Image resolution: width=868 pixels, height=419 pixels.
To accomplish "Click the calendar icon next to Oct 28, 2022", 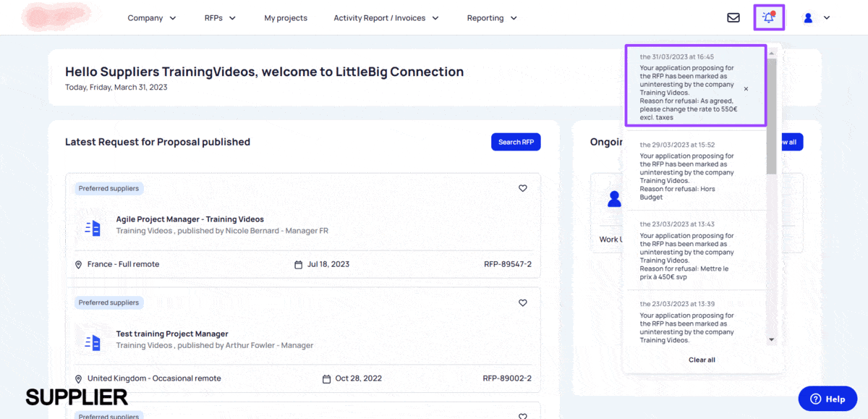I will 327,379.
